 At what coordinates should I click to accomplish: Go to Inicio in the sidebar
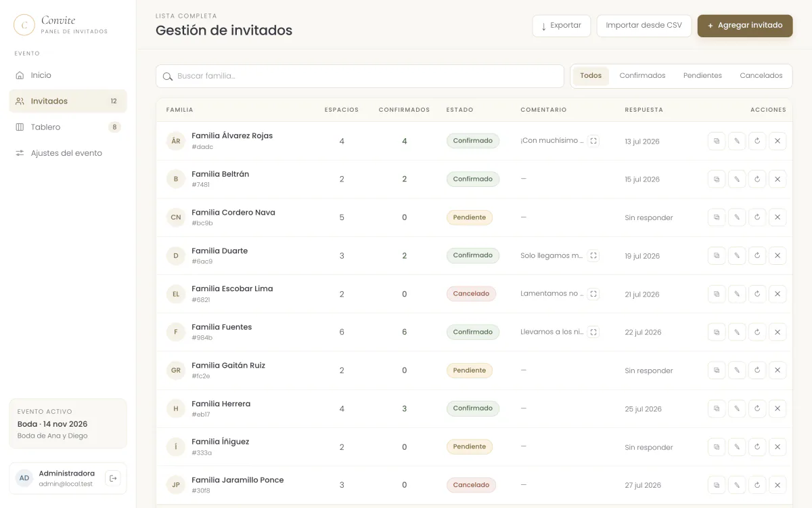pos(68,75)
